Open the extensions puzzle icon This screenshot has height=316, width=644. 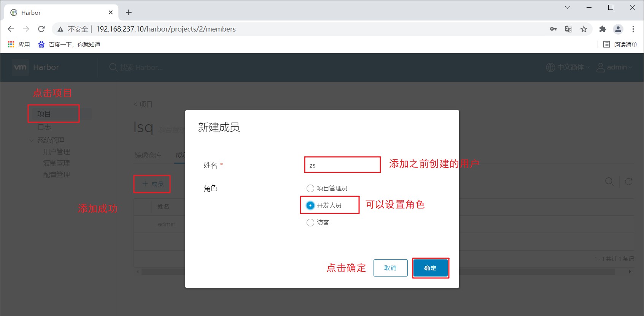point(603,29)
